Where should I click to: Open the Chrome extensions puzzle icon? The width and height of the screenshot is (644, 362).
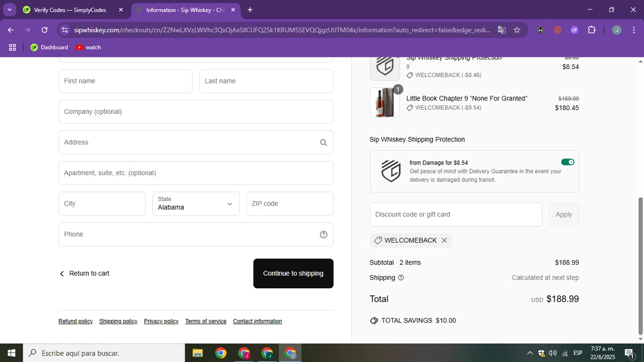pyautogui.click(x=592, y=30)
